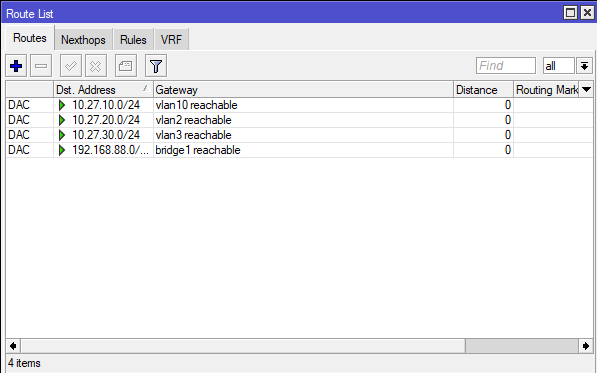Click the Find search field
Viewport: 597px width, 373px height.
coord(506,66)
